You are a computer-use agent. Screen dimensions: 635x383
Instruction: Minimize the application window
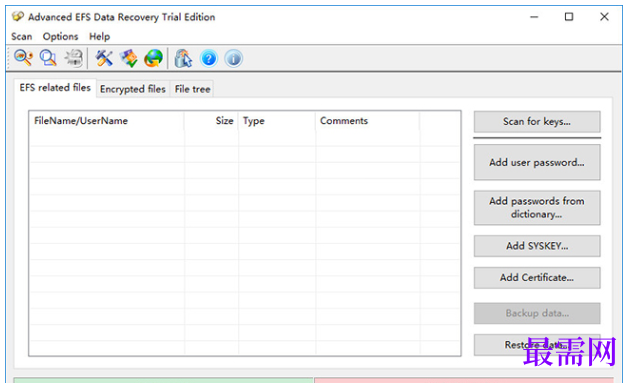(534, 17)
